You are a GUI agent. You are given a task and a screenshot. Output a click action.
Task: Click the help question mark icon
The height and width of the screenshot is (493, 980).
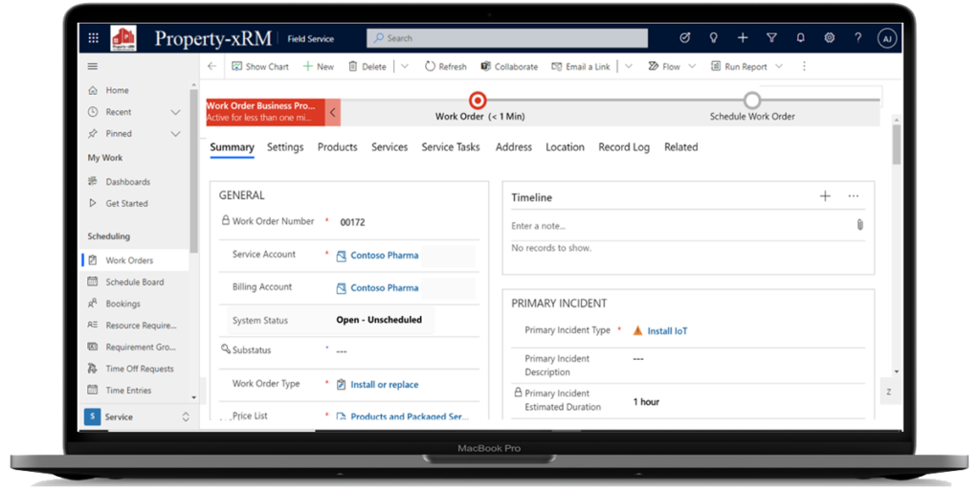pos(858,38)
